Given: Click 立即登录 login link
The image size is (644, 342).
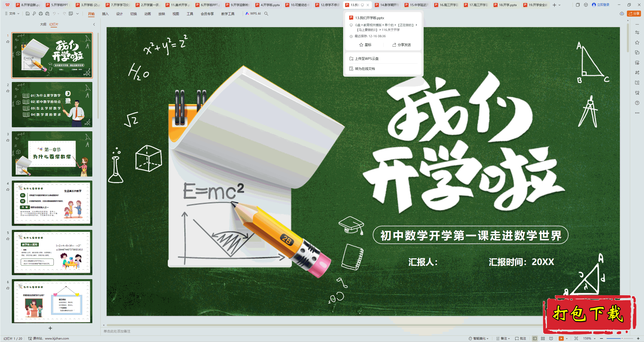Looking at the screenshot, I should tap(600, 5).
